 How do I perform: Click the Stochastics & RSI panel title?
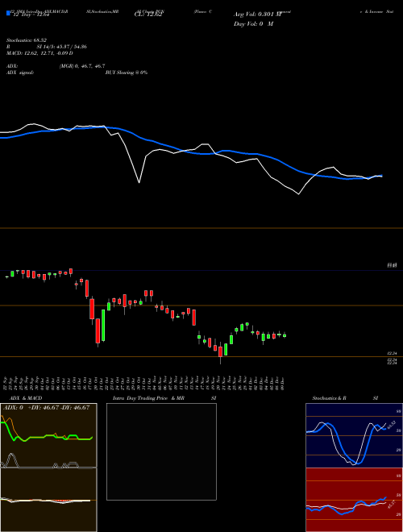345,398
